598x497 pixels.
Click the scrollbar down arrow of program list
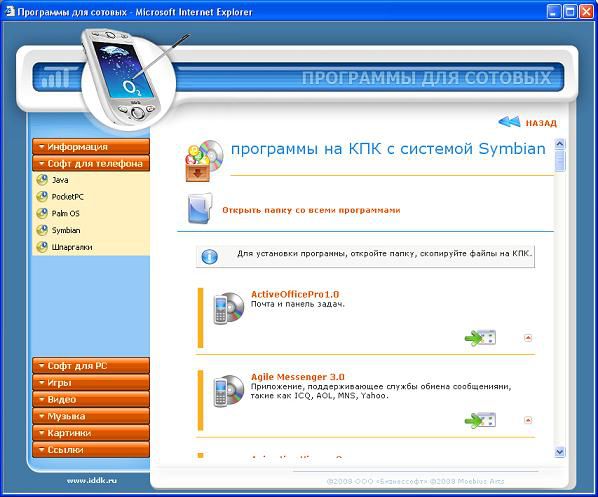tap(559, 452)
